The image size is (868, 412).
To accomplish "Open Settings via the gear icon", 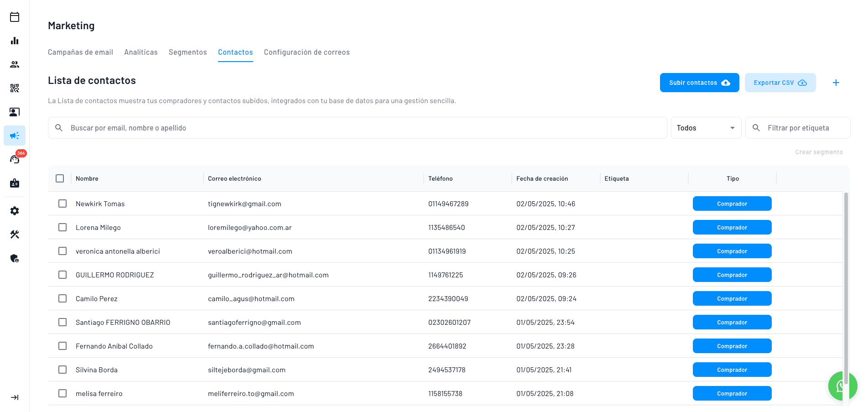I will (x=15, y=211).
